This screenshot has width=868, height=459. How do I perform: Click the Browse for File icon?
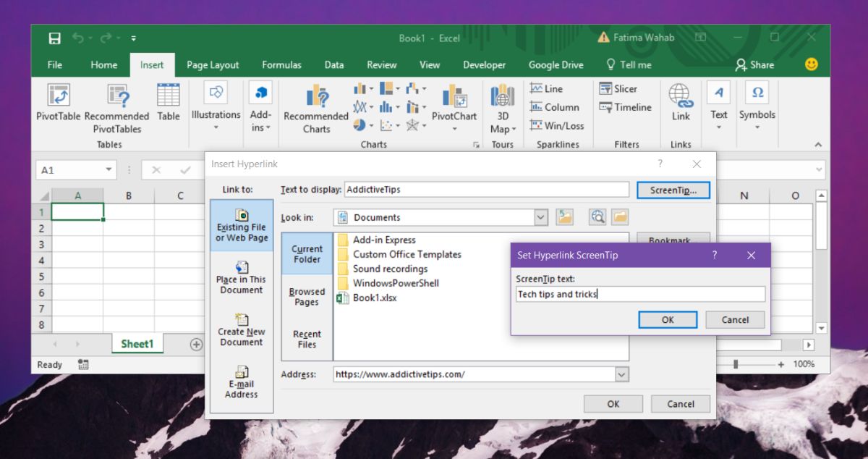[x=620, y=217]
